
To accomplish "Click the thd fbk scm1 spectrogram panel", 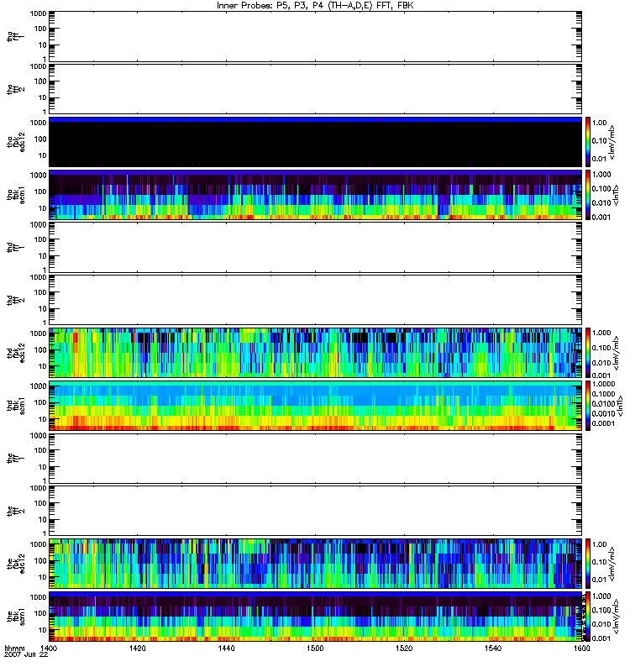I will tap(316, 406).
